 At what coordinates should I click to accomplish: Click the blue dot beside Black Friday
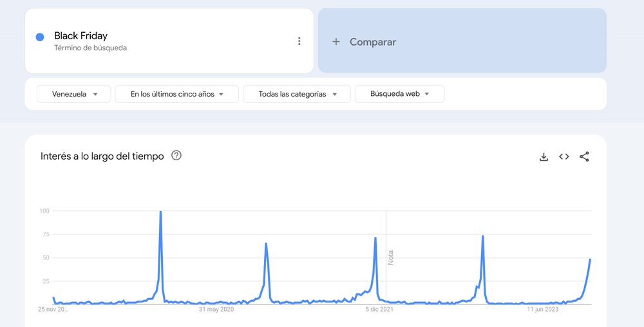[40, 37]
